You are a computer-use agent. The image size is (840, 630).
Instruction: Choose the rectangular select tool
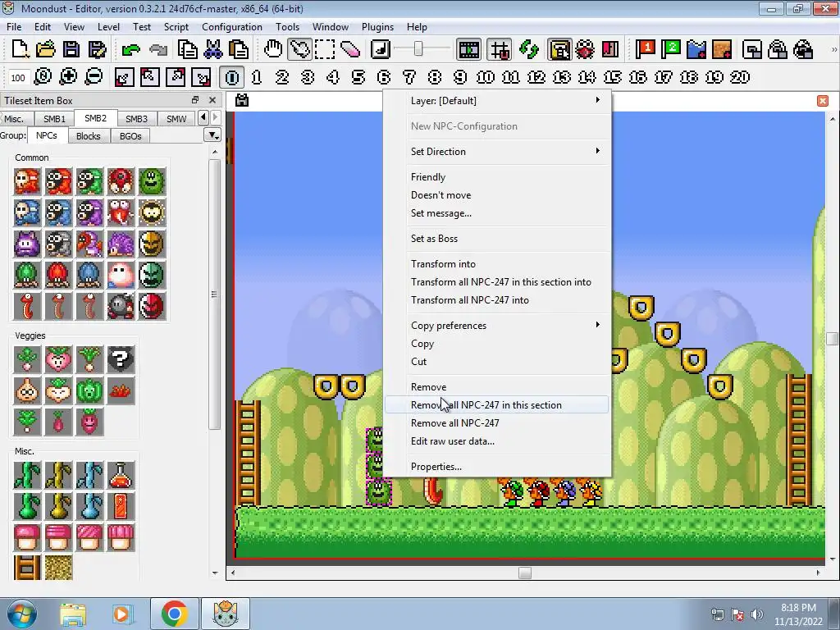click(x=325, y=50)
